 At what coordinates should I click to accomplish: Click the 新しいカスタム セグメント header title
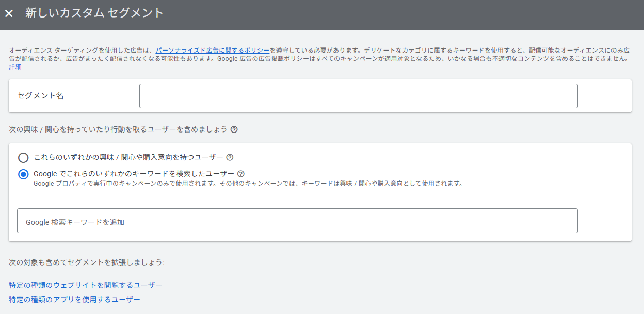94,13
